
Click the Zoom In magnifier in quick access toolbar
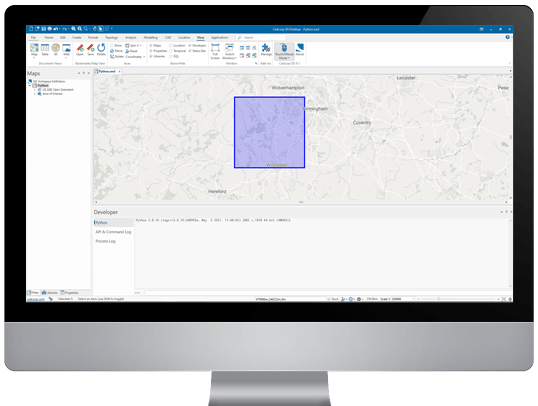[73, 29]
